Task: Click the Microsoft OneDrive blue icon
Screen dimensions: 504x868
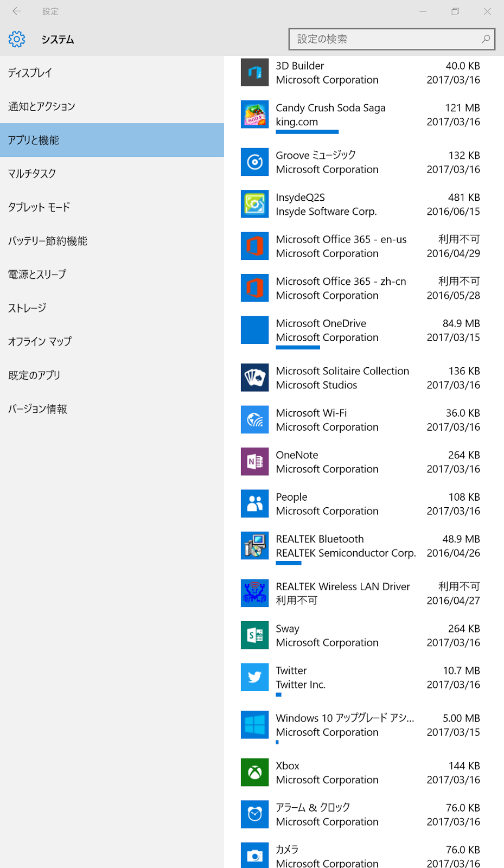Action: pos(254,330)
